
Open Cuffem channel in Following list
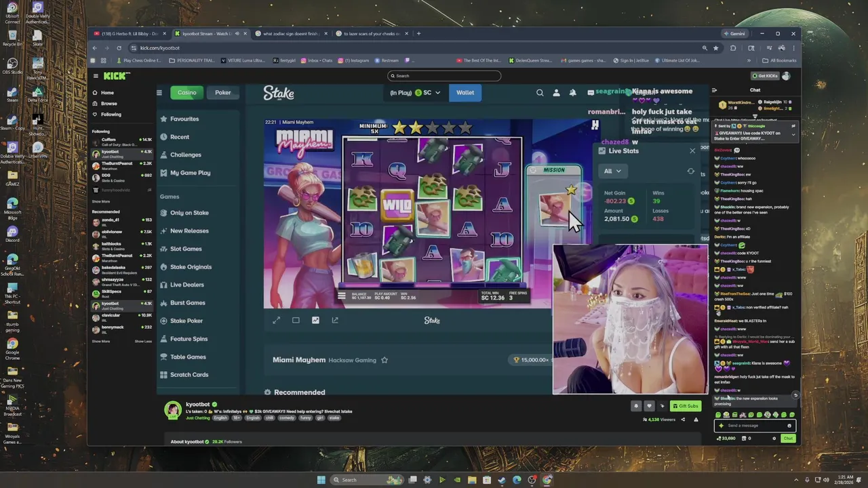click(x=122, y=142)
